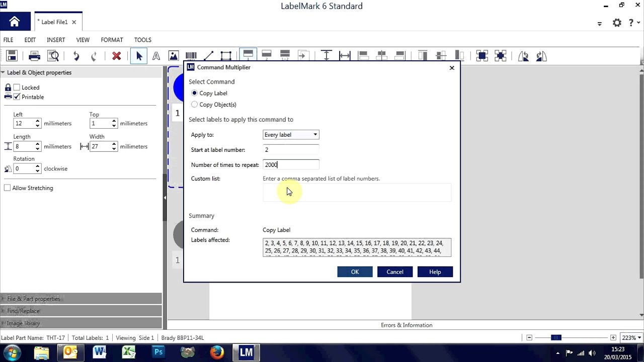The height and width of the screenshot is (362, 644).
Task: Click OK in Command Multiplier dialog
Action: coord(355,272)
